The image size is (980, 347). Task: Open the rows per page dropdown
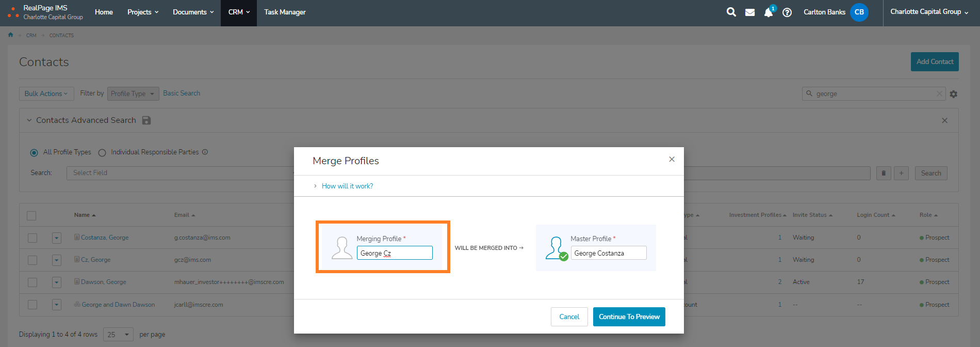118,335
